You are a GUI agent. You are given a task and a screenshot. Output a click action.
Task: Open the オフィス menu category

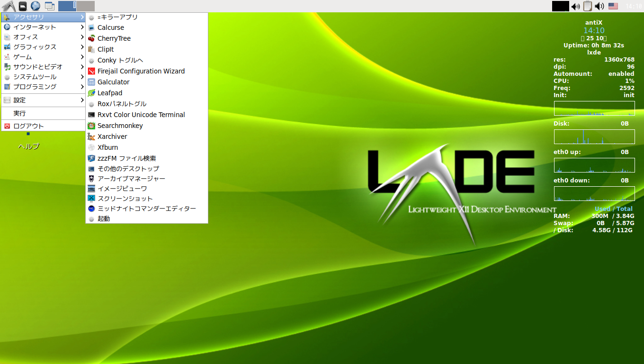pyautogui.click(x=44, y=37)
